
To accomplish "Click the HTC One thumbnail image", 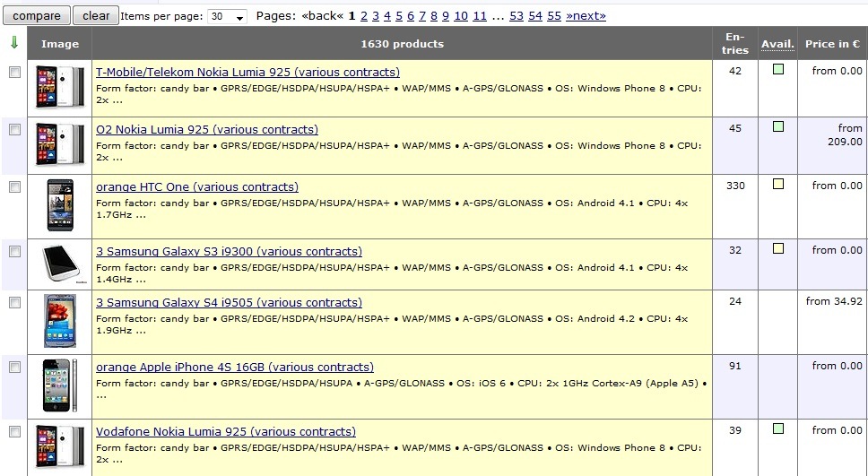I will tap(60, 205).
